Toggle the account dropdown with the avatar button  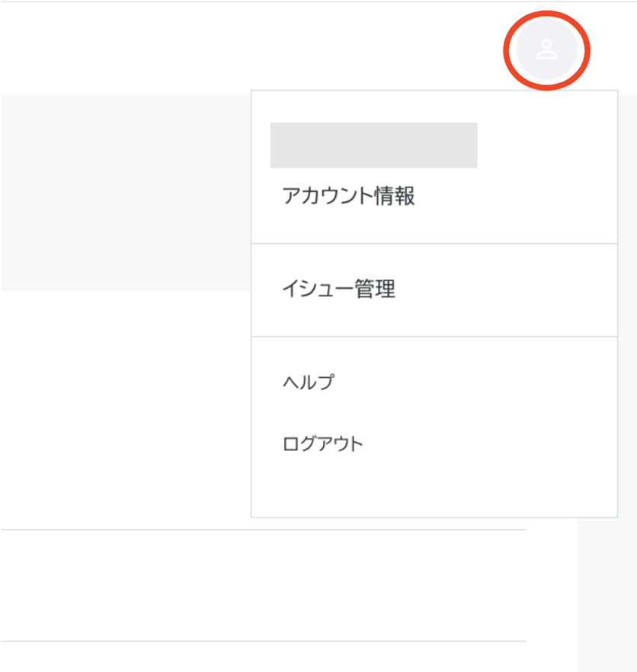pos(547,50)
